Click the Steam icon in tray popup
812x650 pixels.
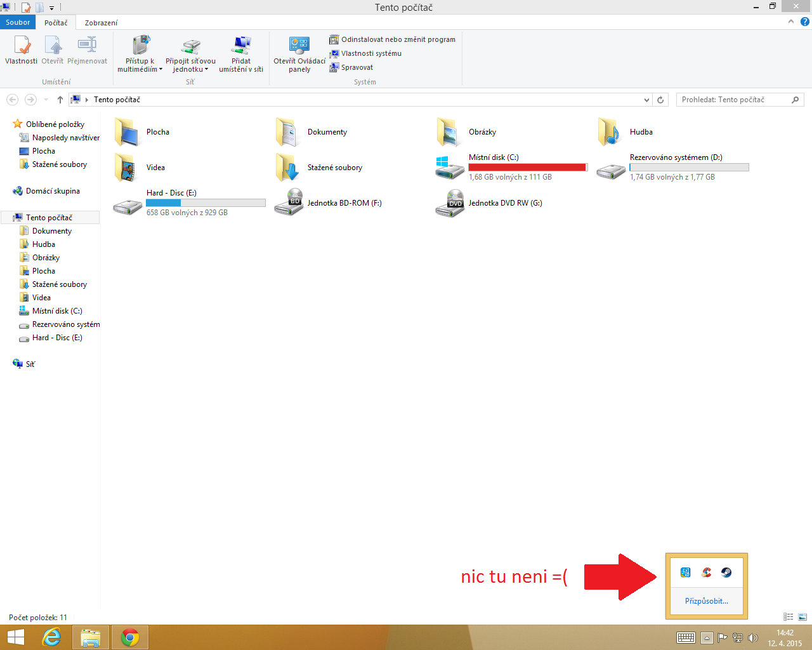(x=726, y=573)
